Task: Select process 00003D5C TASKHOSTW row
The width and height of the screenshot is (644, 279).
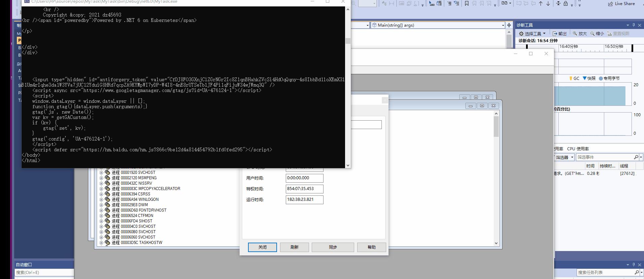Action: point(137,243)
